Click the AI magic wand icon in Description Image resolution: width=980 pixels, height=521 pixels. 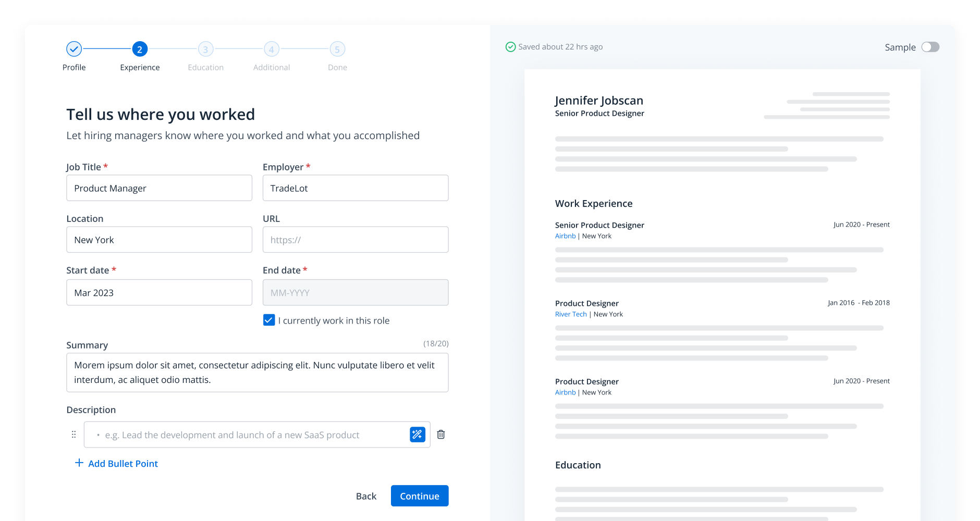click(x=418, y=435)
